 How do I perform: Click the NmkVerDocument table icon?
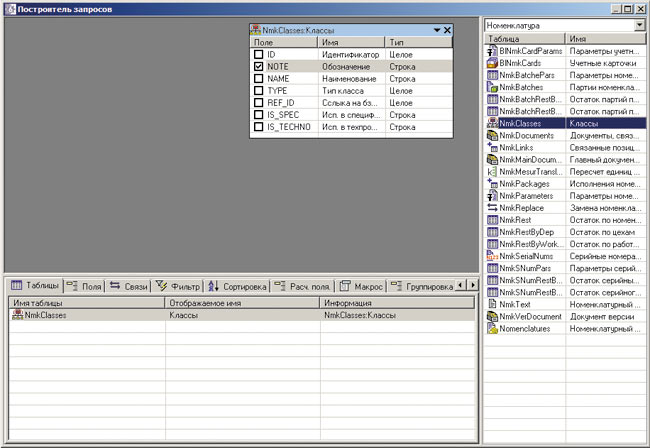pos(491,317)
